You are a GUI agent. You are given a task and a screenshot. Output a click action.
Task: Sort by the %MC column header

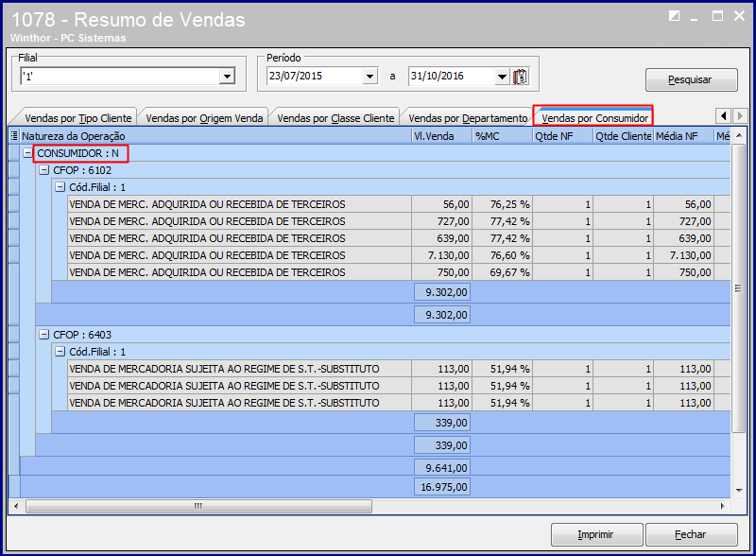503,136
